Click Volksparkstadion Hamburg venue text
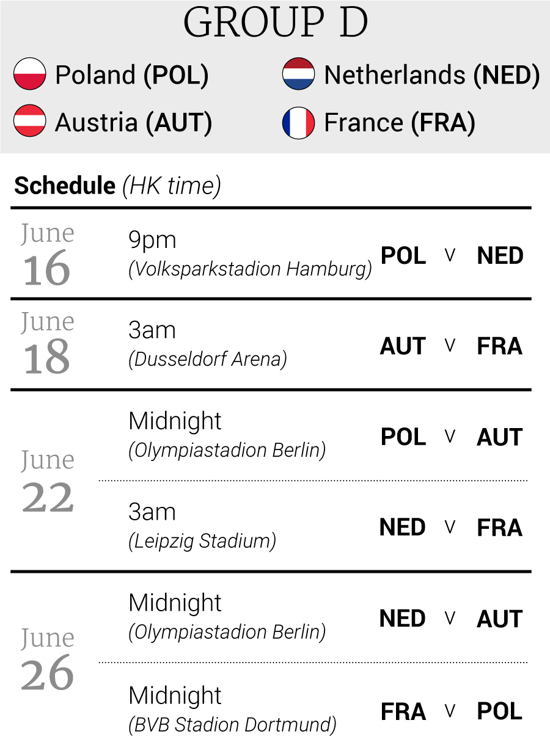Viewport: 550px width, 756px height. (250, 269)
